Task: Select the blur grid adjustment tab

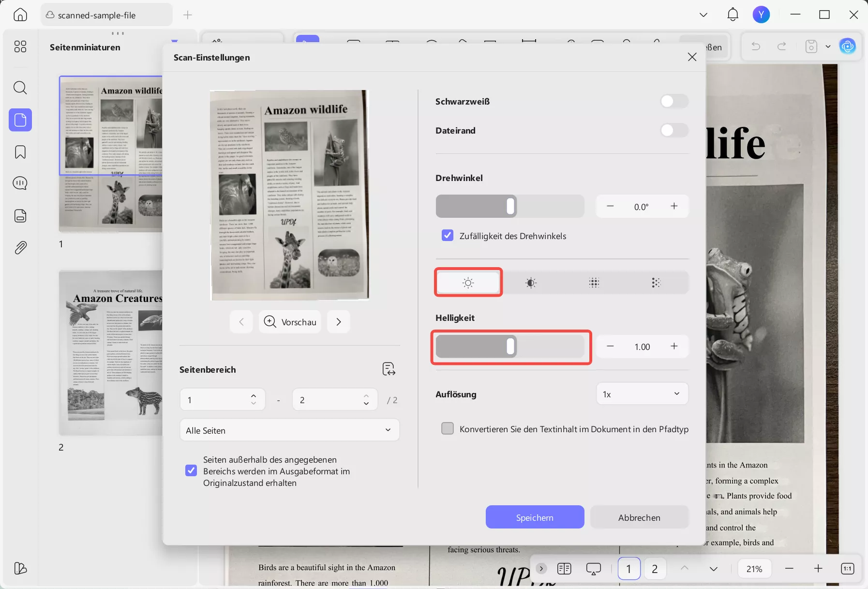Action: point(594,283)
